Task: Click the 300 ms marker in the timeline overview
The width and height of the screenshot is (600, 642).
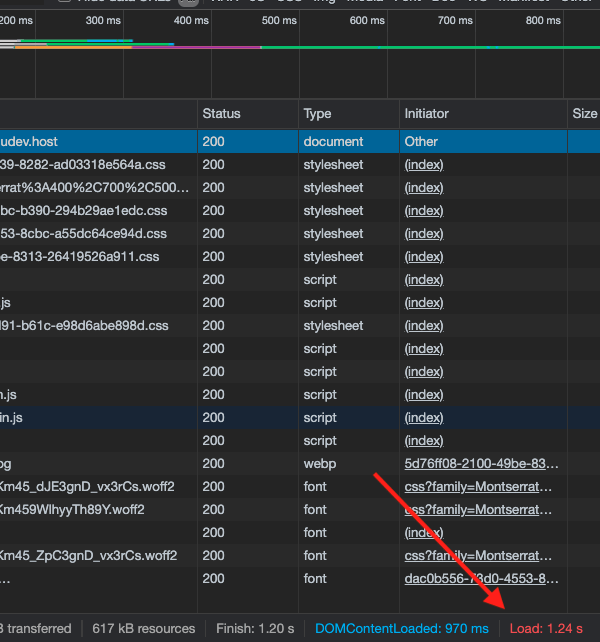Action: click(x=103, y=20)
